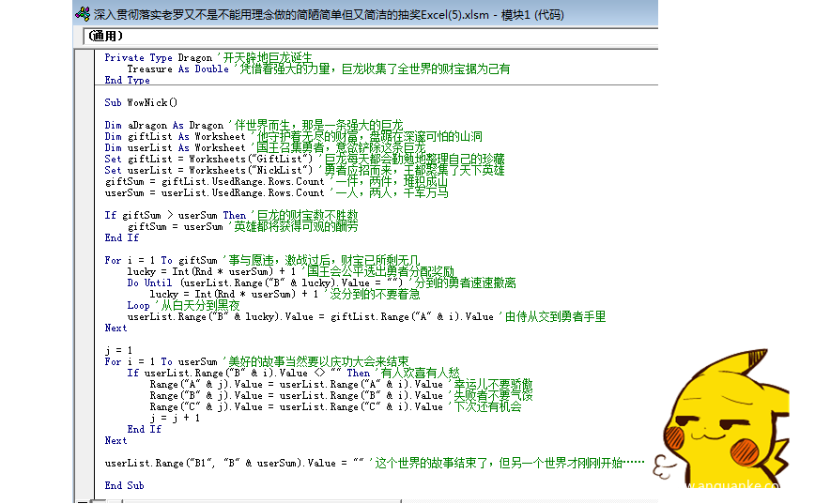Image resolution: width=815 pixels, height=504 pixels.
Task: Place cursor on j = j + 1 line
Action: (176, 419)
